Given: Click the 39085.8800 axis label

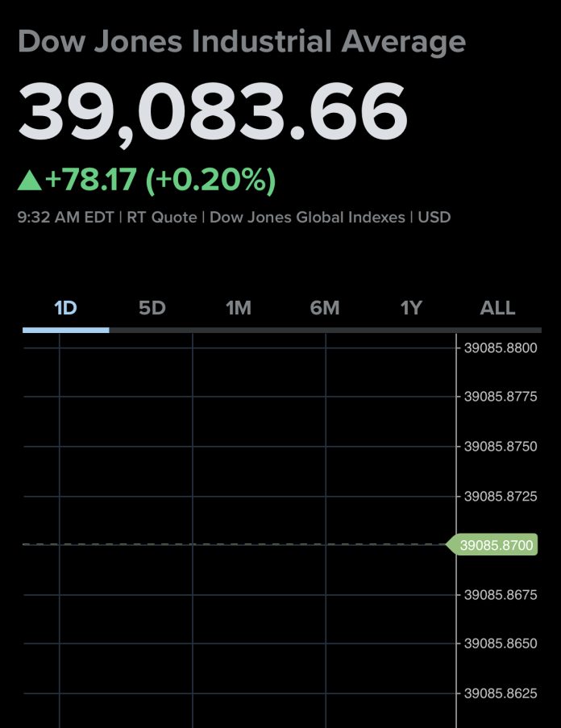Looking at the screenshot, I should (x=501, y=348).
